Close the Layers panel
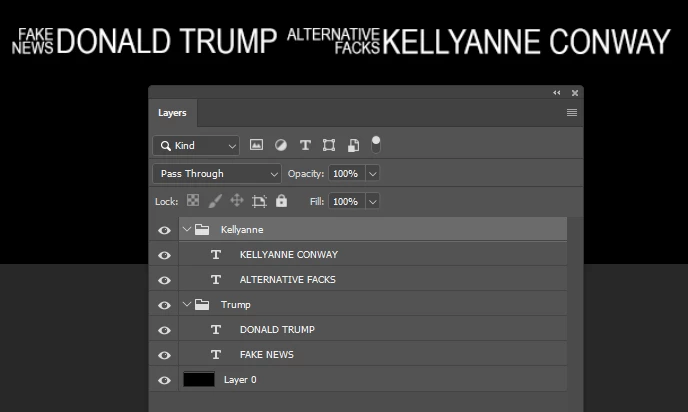688x412 pixels. [575, 93]
